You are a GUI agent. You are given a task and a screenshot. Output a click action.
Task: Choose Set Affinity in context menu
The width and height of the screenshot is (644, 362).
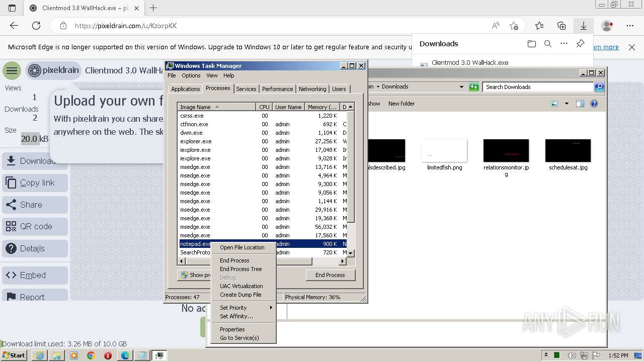[x=244, y=316]
